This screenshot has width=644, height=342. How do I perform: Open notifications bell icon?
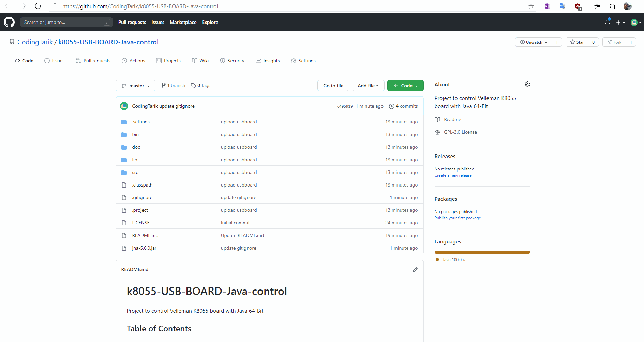[607, 22]
